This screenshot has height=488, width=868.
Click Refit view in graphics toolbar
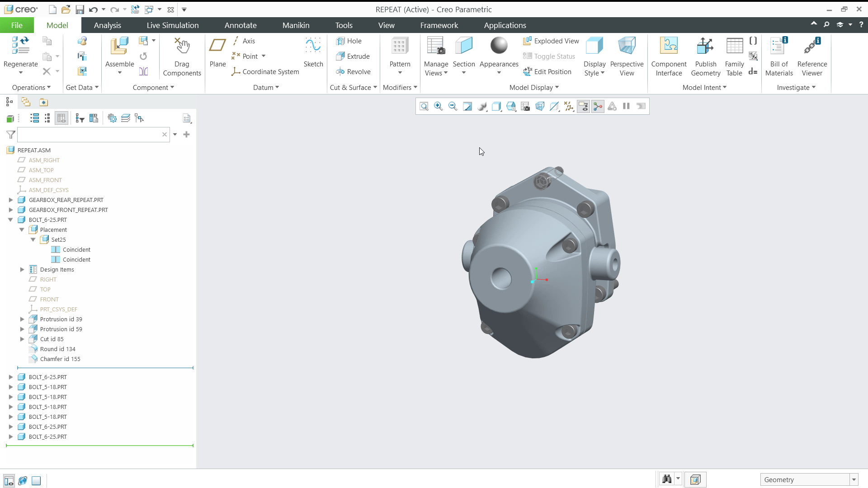point(424,106)
